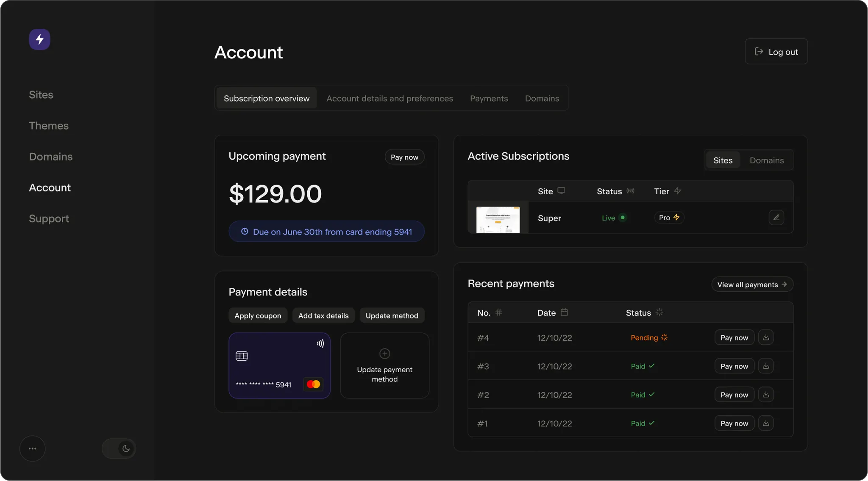The height and width of the screenshot is (481, 868).
Task: Click the edit pencil icon for Super site
Action: pyautogui.click(x=776, y=218)
